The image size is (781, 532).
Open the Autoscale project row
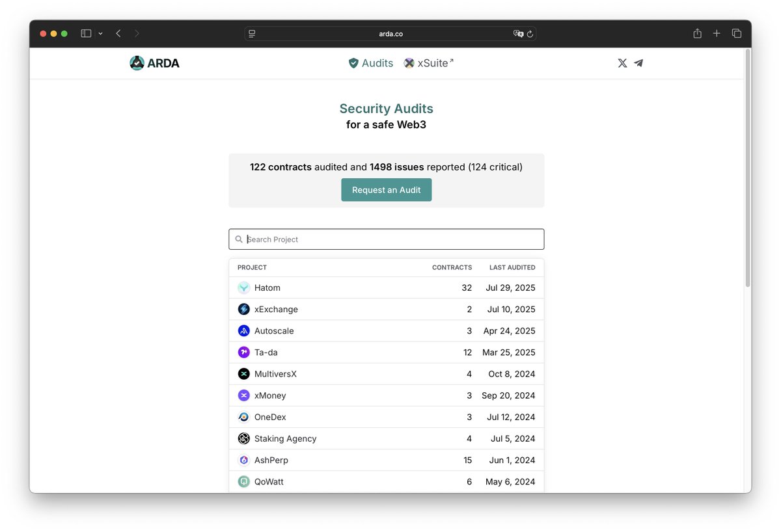[387, 330]
